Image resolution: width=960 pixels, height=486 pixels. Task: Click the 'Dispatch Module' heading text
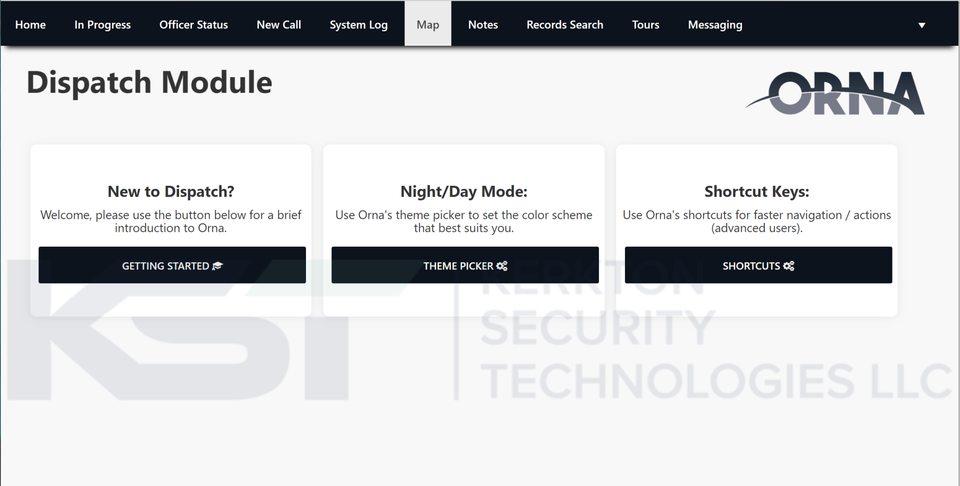[x=149, y=82]
